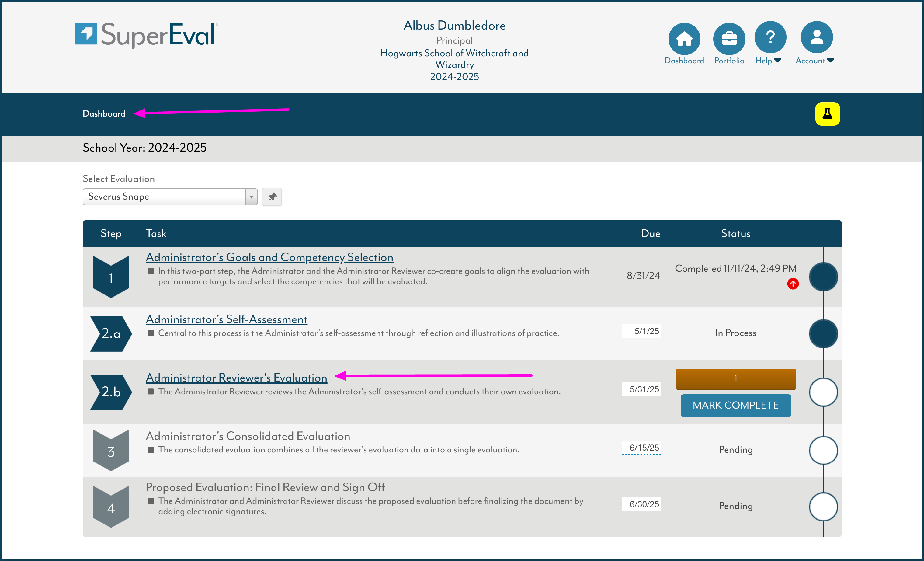Image resolution: width=924 pixels, height=561 pixels.
Task: Click the empty progress circle for Consolidated Evaluation
Action: [823, 450]
